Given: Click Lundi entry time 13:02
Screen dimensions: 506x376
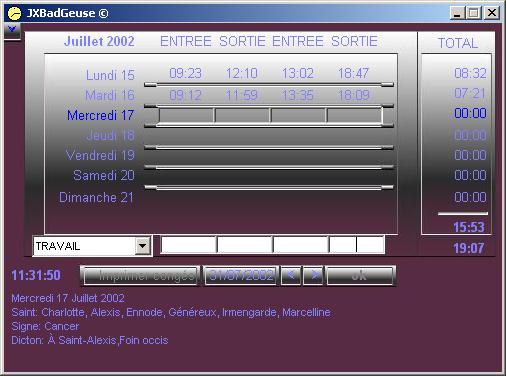Looking at the screenshot, I should (x=298, y=73).
